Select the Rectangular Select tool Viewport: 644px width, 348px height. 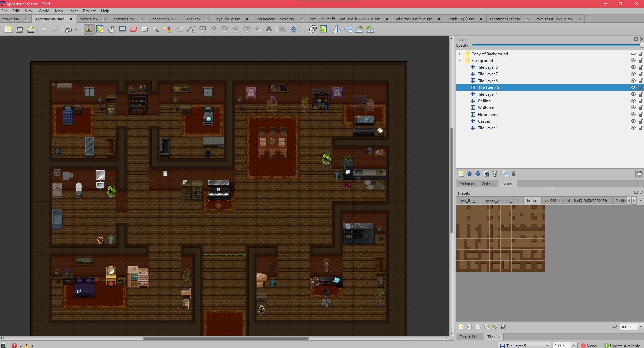(145, 29)
